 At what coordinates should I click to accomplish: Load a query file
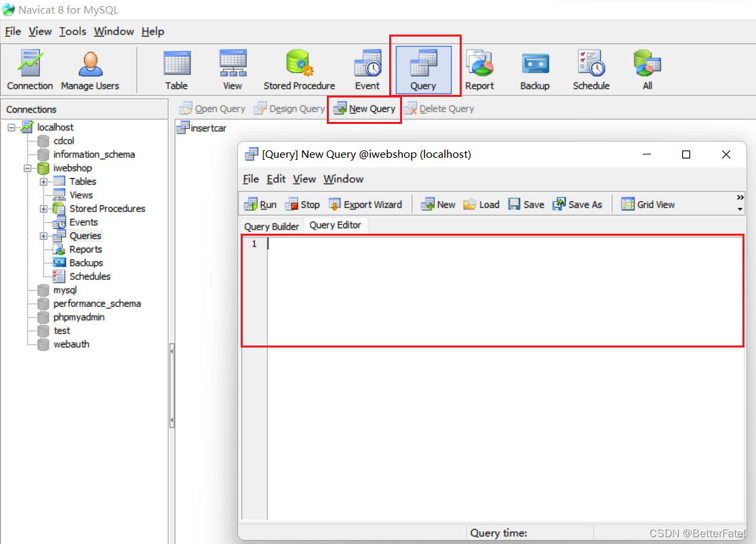(x=481, y=205)
